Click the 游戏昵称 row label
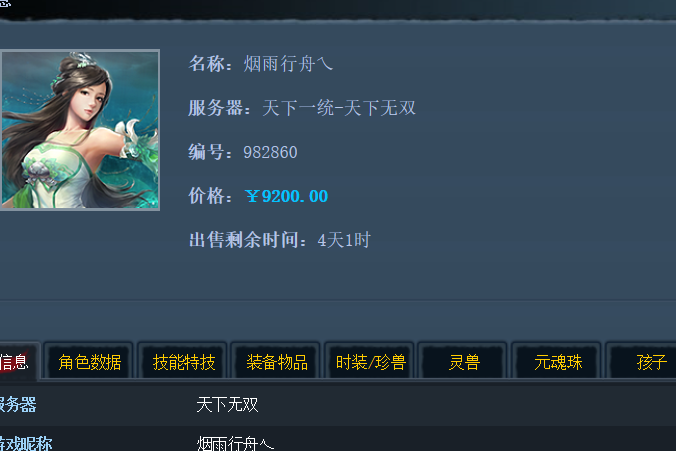The image size is (676, 451). pyautogui.click(x=26, y=443)
